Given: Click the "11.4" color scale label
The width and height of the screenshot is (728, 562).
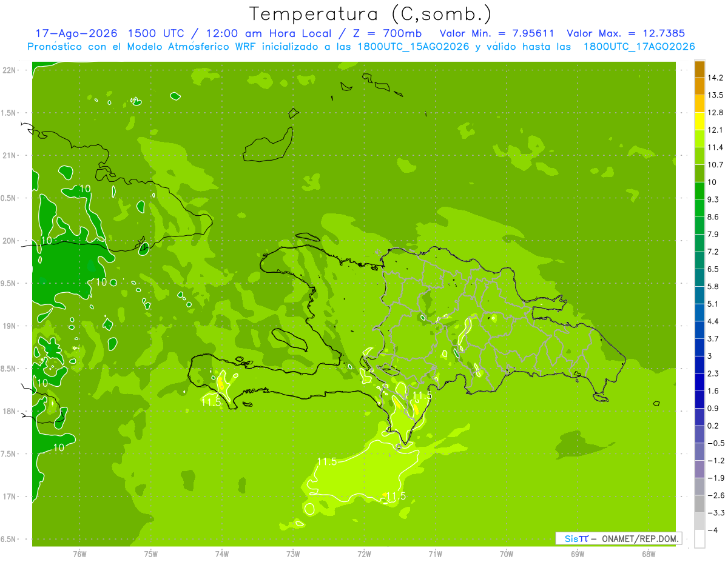Looking at the screenshot, I should [715, 147].
